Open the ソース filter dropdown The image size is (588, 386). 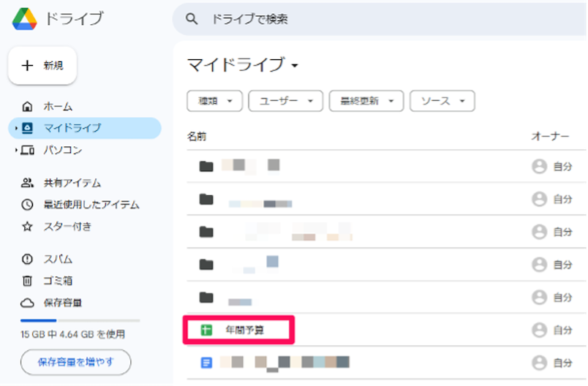click(442, 102)
